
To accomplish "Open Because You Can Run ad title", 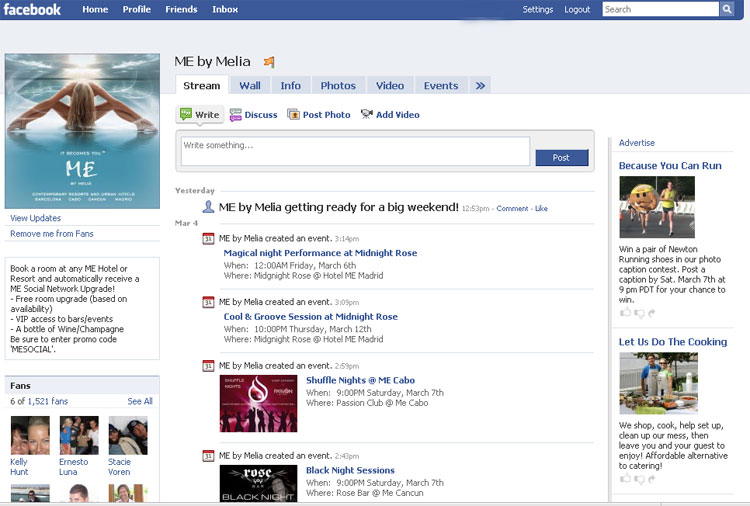I will [x=670, y=165].
